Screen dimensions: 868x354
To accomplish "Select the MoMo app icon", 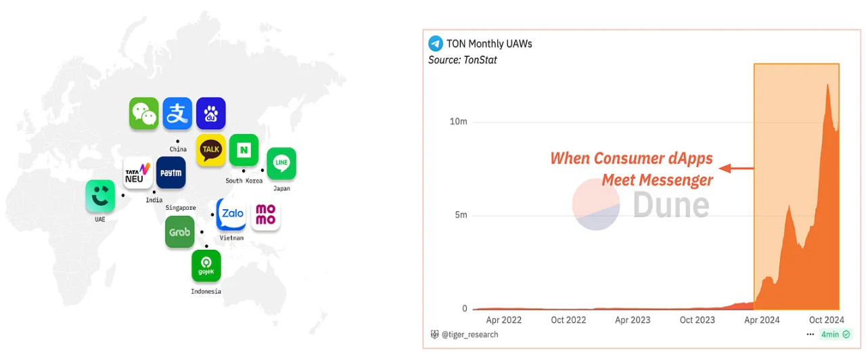I will (265, 215).
